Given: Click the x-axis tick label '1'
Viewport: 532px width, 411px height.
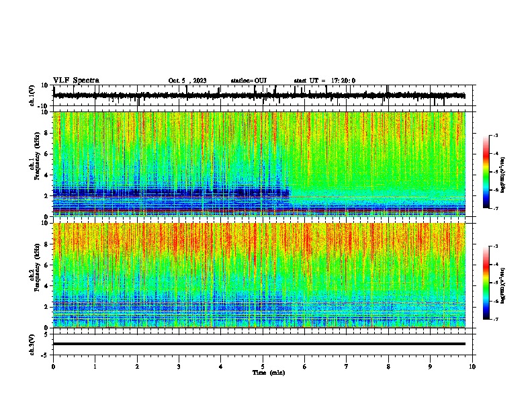Looking at the screenshot, I should point(95,367).
